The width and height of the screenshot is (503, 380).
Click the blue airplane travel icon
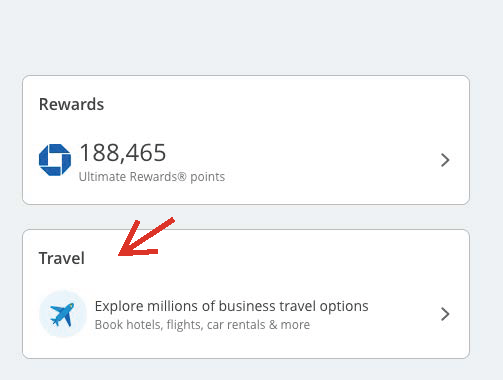click(62, 314)
